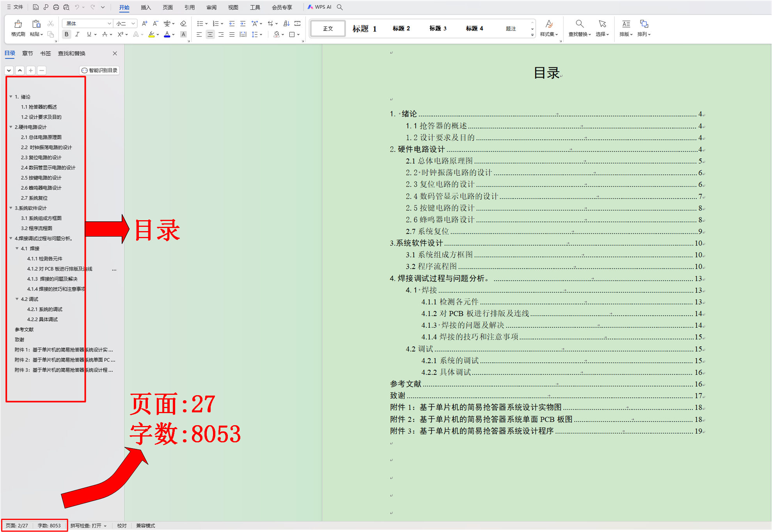This screenshot has height=532, width=772.
Task: Click the 粘贴 paste icon
Action: 36,23
